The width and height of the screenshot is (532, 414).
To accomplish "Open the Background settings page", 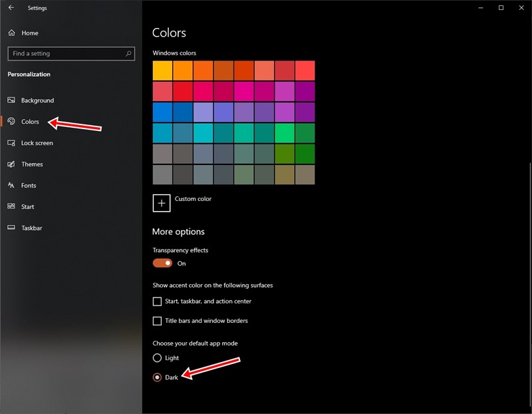I will [37, 101].
